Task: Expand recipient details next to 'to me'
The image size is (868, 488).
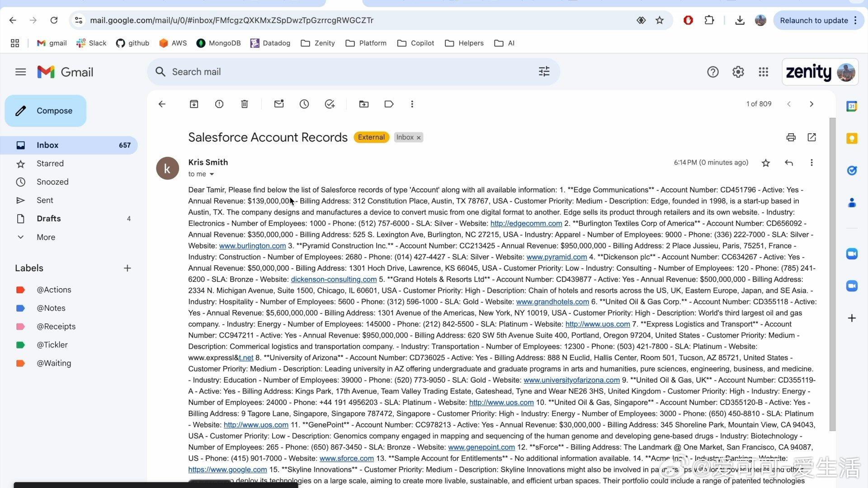Action: pyautogui.click(x=212, y=174)
